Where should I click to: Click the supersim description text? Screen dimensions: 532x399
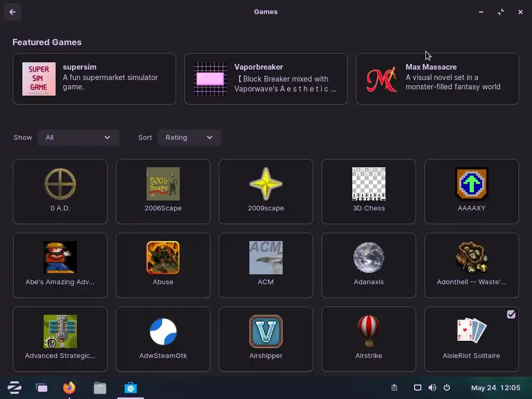tap(110, 82)
